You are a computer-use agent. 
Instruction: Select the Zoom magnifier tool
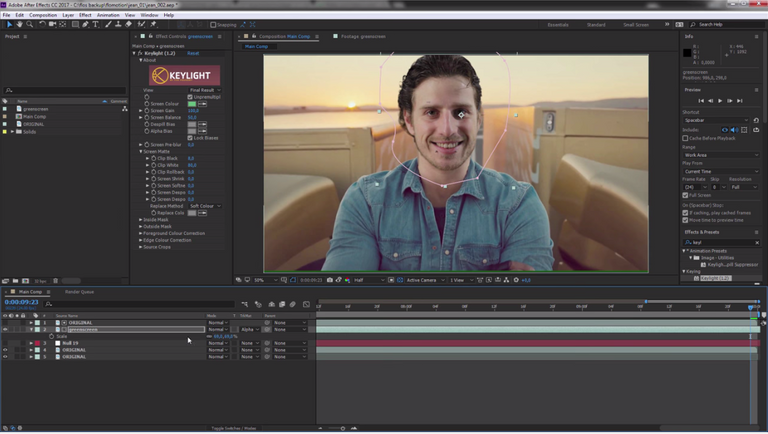pos(29,24)
